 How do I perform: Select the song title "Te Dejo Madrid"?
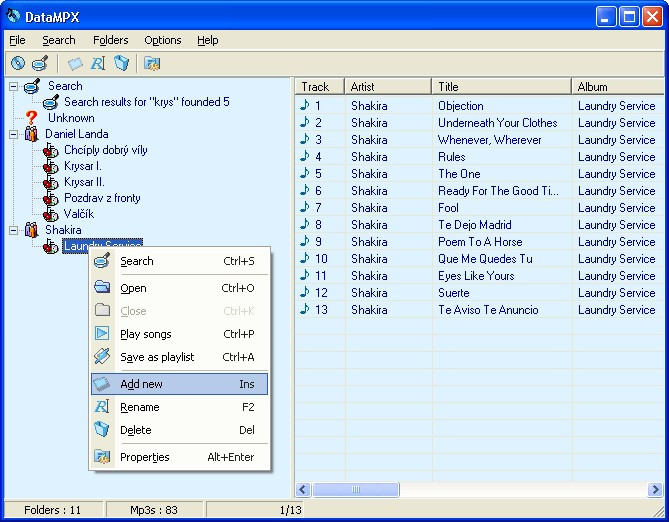[474, 225]
